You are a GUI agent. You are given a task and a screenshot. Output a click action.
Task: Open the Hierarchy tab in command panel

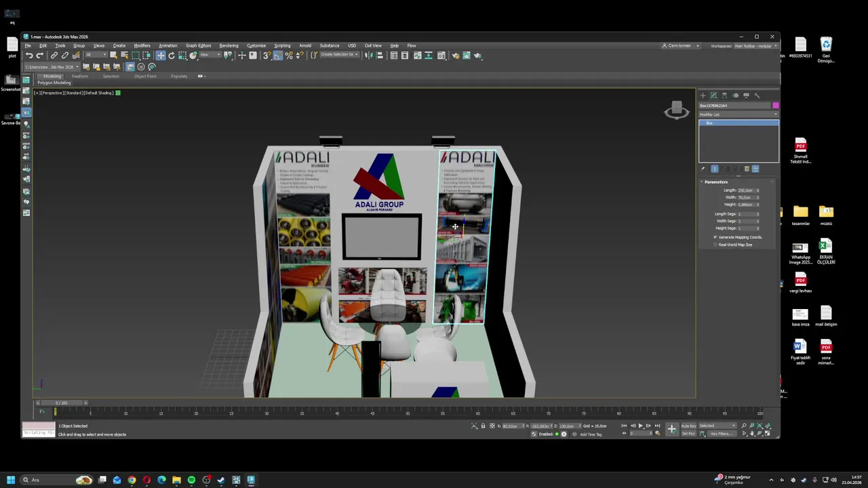click(x=724, y=96)
